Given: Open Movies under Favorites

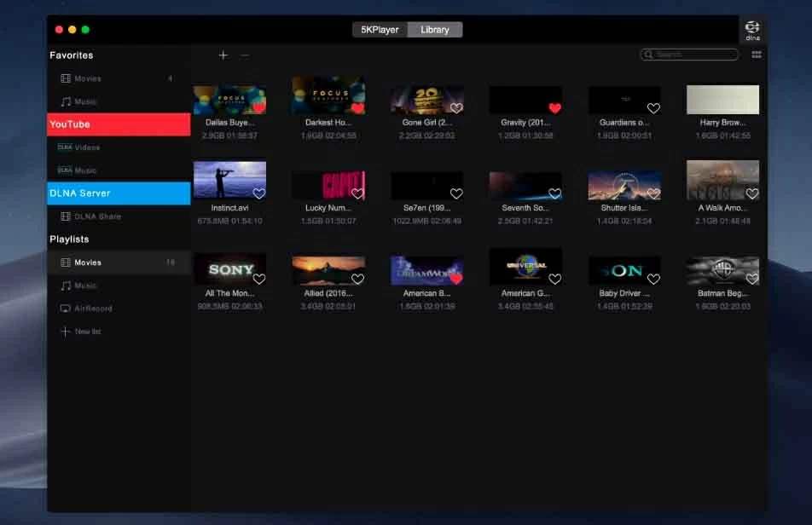Looking at the screenshot, I should 87,78.
